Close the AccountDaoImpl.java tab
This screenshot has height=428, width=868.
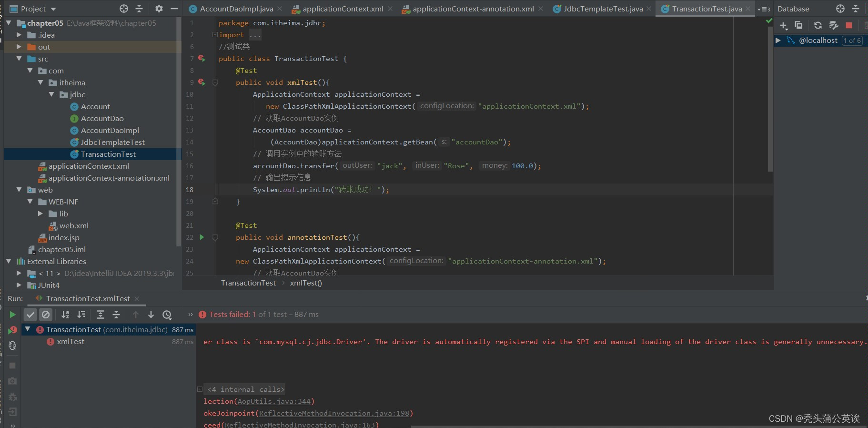pyautogui.click(x=280, y=9)
